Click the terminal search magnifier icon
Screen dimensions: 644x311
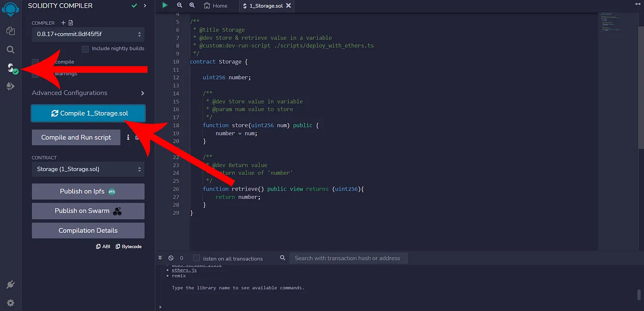tap(283, 258)
